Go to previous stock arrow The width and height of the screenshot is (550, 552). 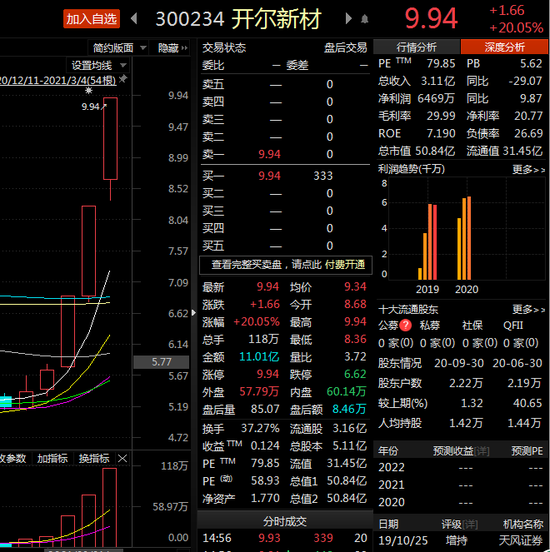(134, 18)
